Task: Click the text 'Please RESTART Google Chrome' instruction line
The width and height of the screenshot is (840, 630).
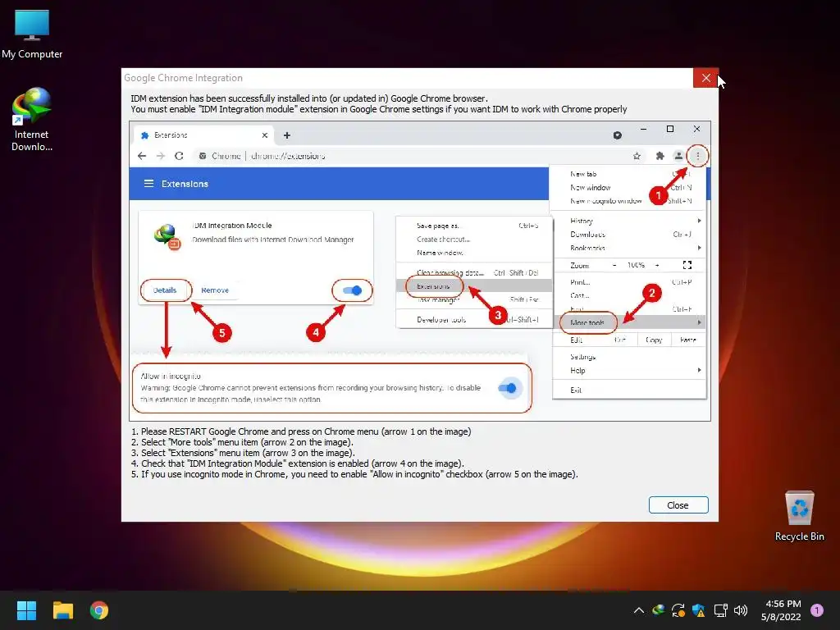Action: click(301, 431)
